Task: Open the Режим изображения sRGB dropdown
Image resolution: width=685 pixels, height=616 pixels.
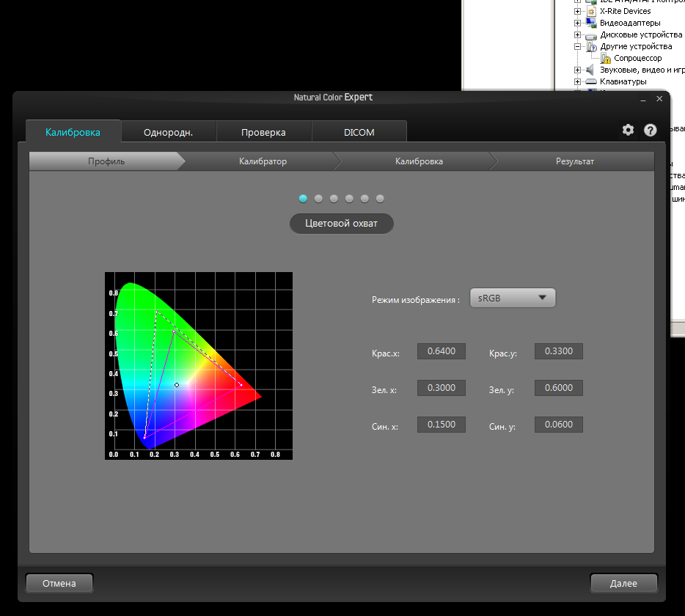Action: coord(513,298)
